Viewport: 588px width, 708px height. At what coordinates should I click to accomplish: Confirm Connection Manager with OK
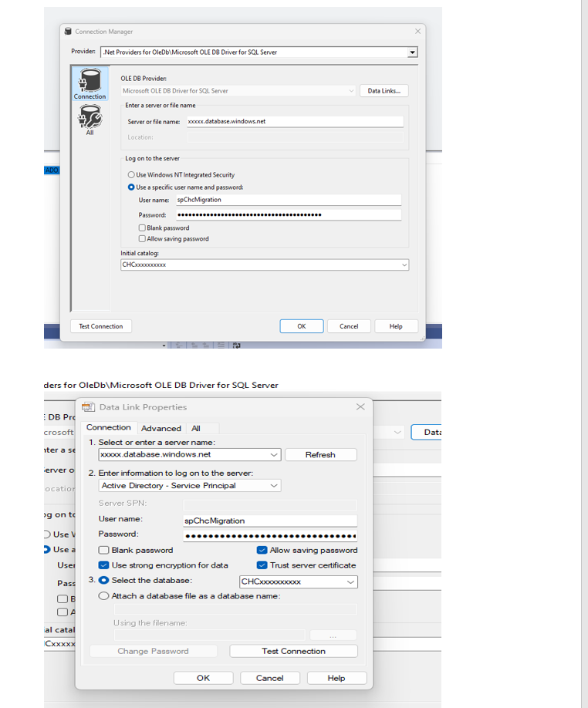pos(302,326)
